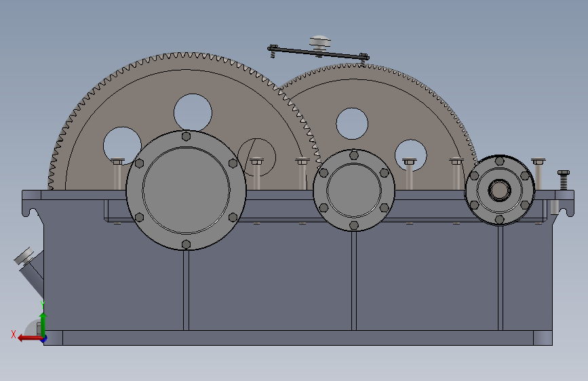Select the upper lightening hole in the right gear

pos(352,124)
